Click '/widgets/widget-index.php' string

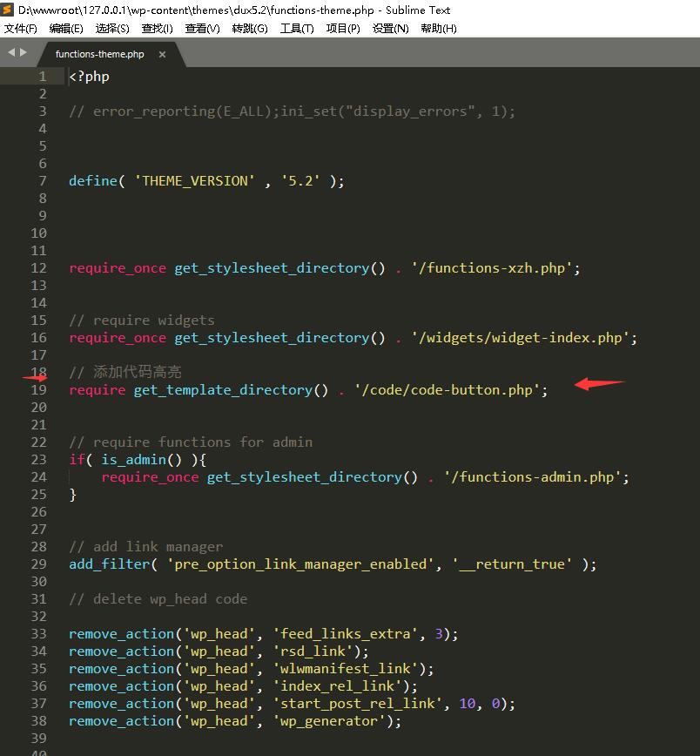point(520,338)
